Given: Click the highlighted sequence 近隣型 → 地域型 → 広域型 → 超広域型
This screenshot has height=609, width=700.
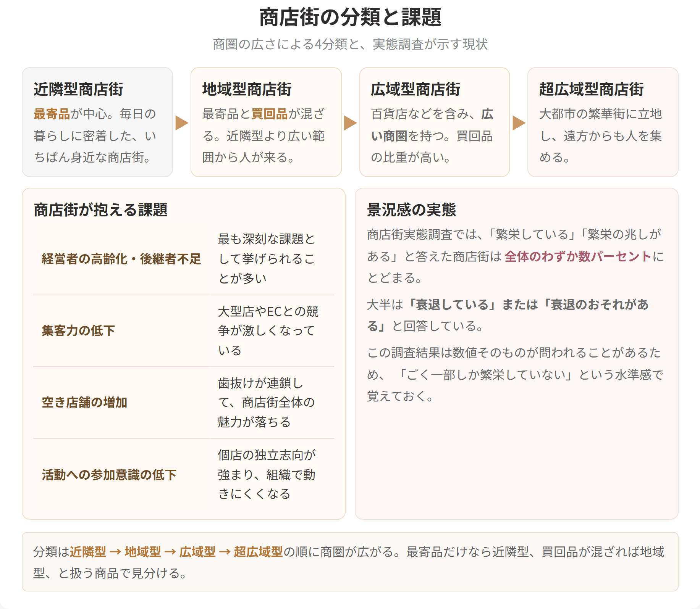Looking at the screenshot, I should (x=176, y=551).
